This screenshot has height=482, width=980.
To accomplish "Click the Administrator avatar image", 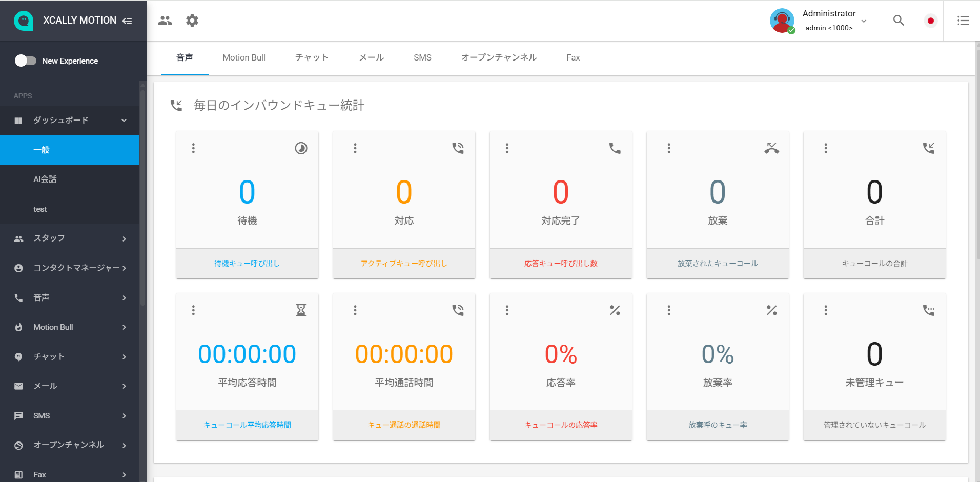I will pyautogui.click(x=782, y=21).
